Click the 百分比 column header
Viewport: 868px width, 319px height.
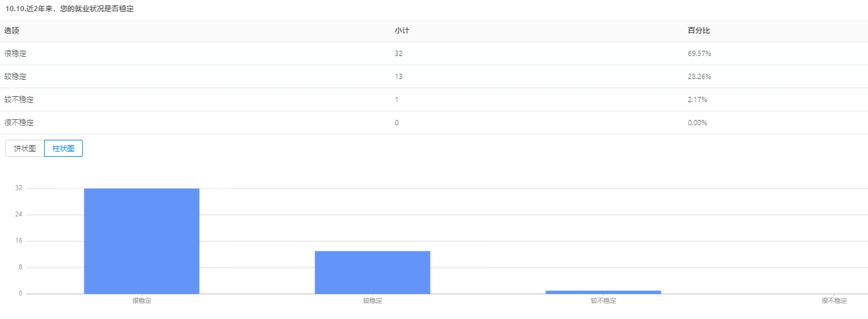(698, 31)
